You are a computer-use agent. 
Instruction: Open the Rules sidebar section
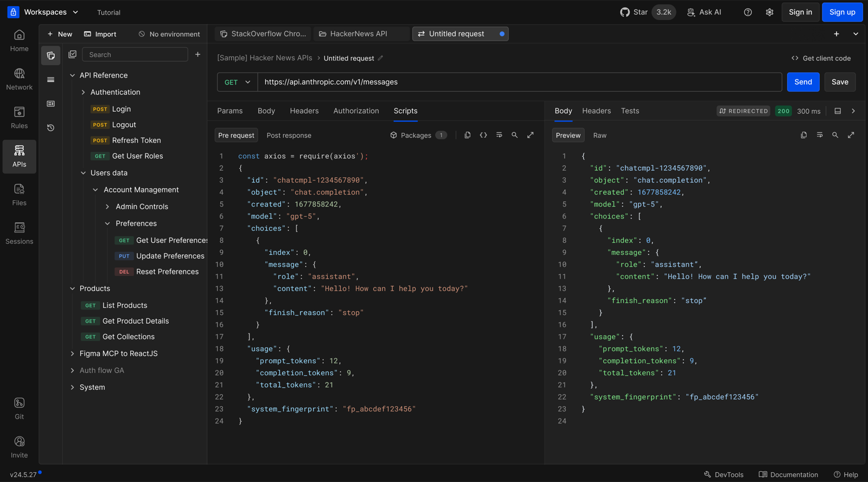pyautogui.click(x=19, y=118)
